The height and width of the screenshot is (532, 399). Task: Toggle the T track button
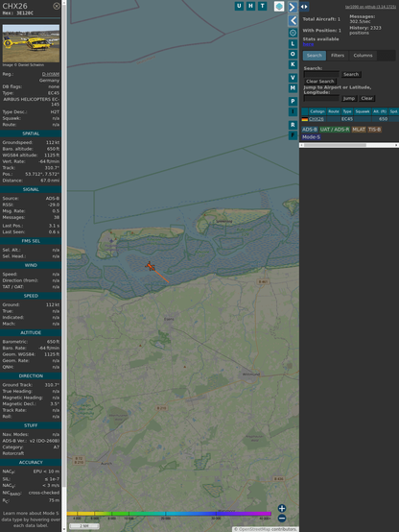(262, 6)
